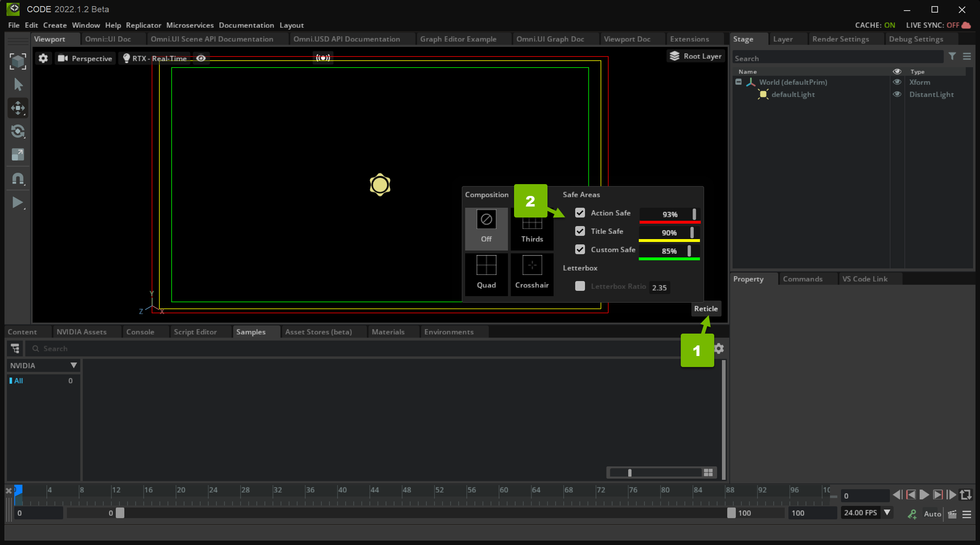Open the Layout menu
980x545 pixels.
[x=292, y=25]
